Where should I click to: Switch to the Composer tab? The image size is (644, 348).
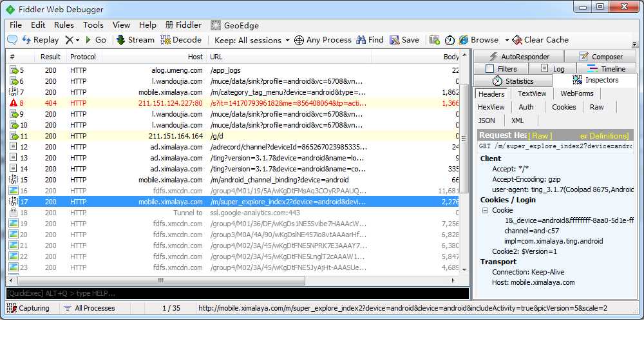click(x=600, y=56)
